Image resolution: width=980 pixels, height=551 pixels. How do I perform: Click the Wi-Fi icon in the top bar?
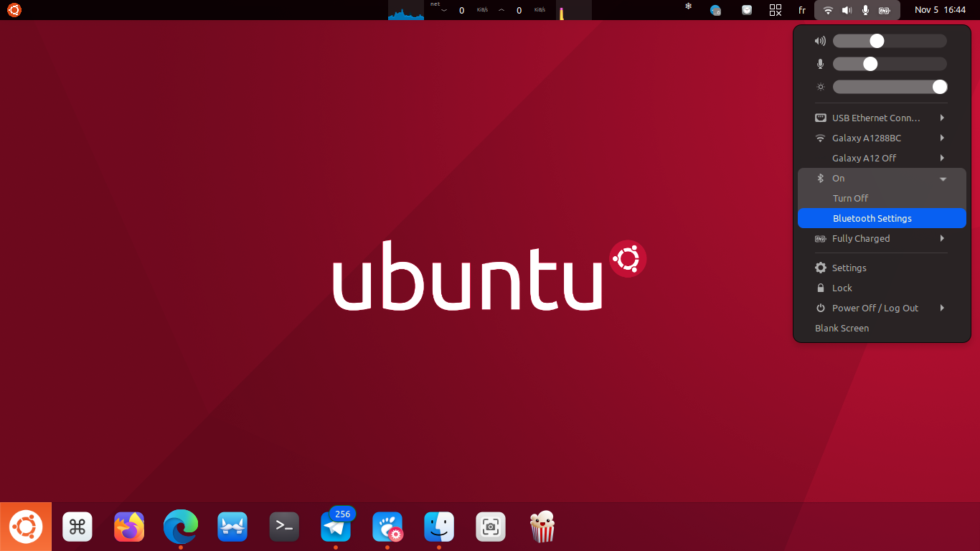[828, 10]
